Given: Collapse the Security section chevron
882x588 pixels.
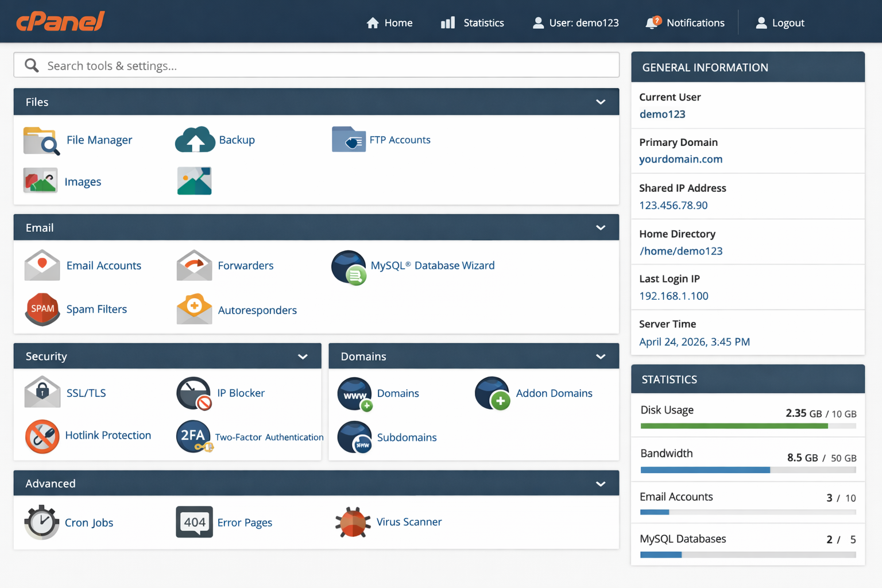Looking at the screenshot, I should pyautogui.click(x=303, y=357).
